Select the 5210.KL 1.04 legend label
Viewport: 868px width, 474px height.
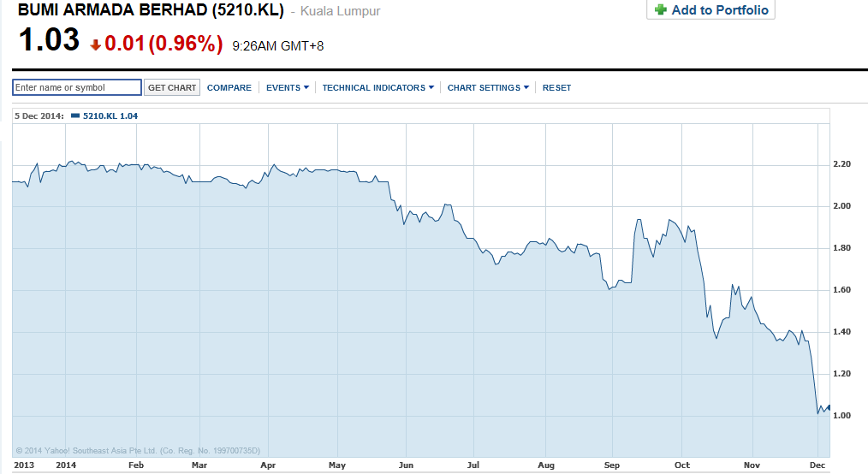(x=110, y=116)
